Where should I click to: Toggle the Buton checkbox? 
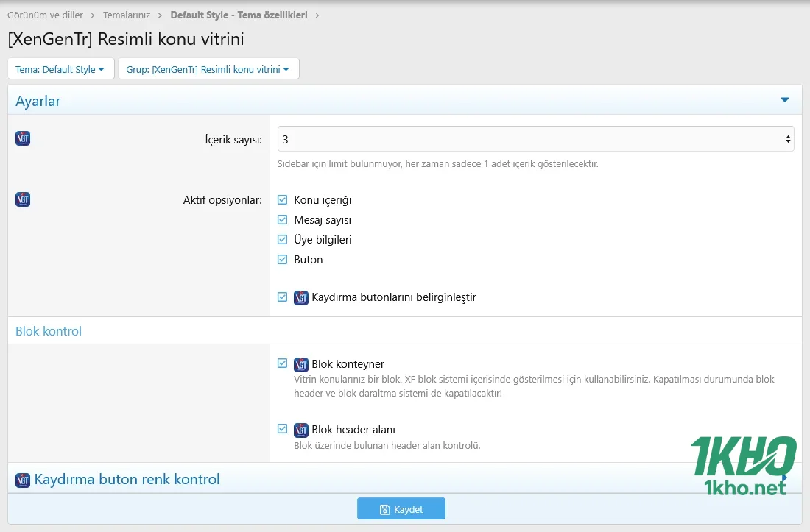pos(283,260)
